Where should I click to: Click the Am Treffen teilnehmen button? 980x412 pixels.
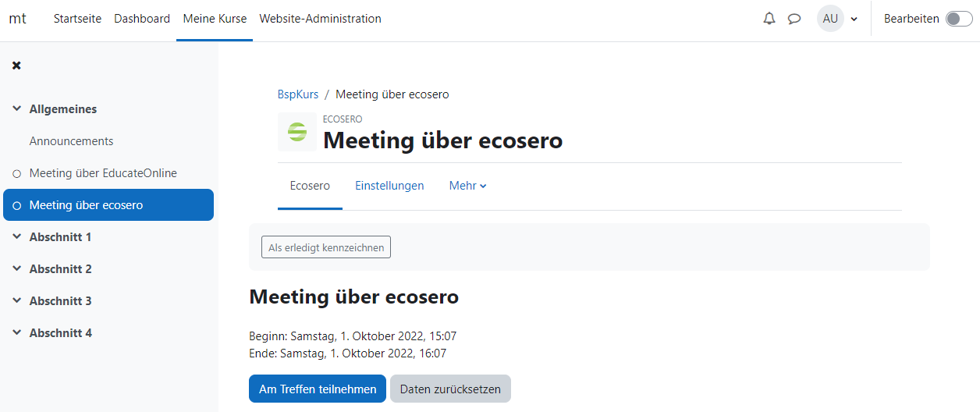[318, 389]
